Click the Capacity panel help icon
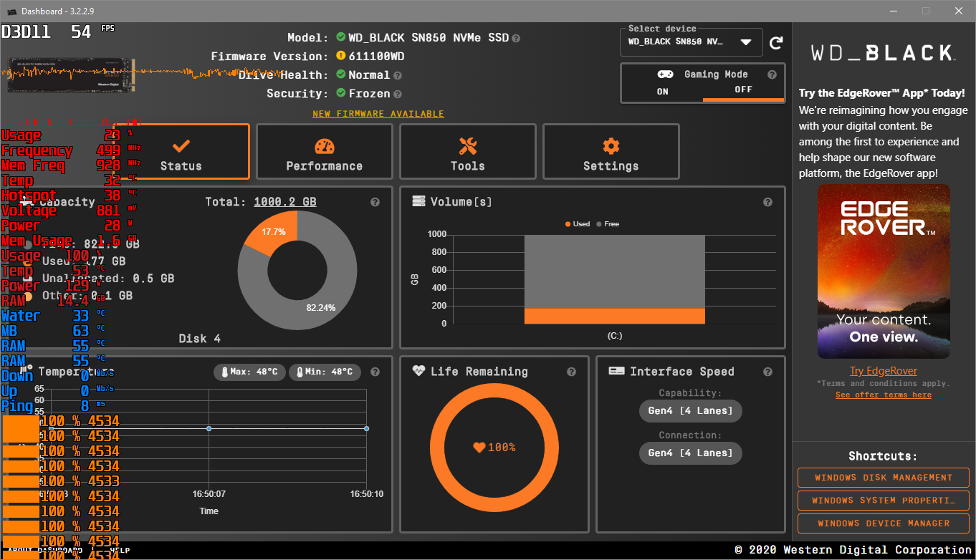This screenshot has height=560, width=976. click(375, 203)
